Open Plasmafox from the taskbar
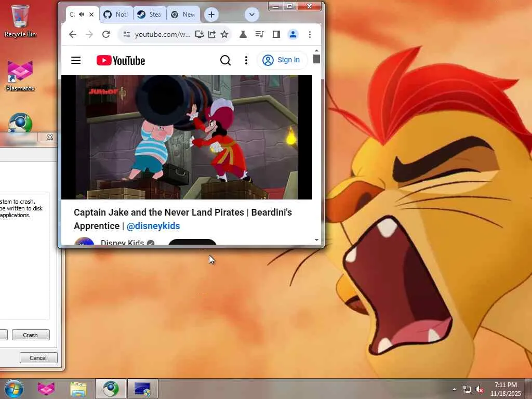This screenshot has height=399, width=532. 46,389
